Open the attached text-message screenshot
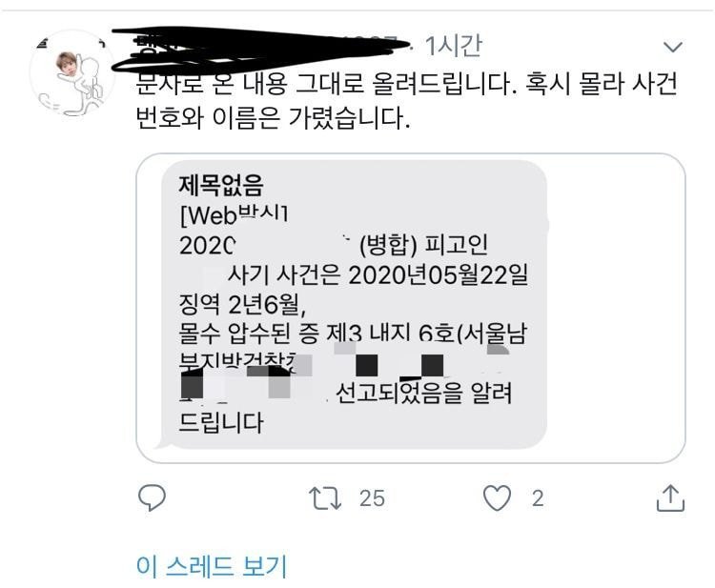Screen dimensions: 715x588 (x=410, y=308)
